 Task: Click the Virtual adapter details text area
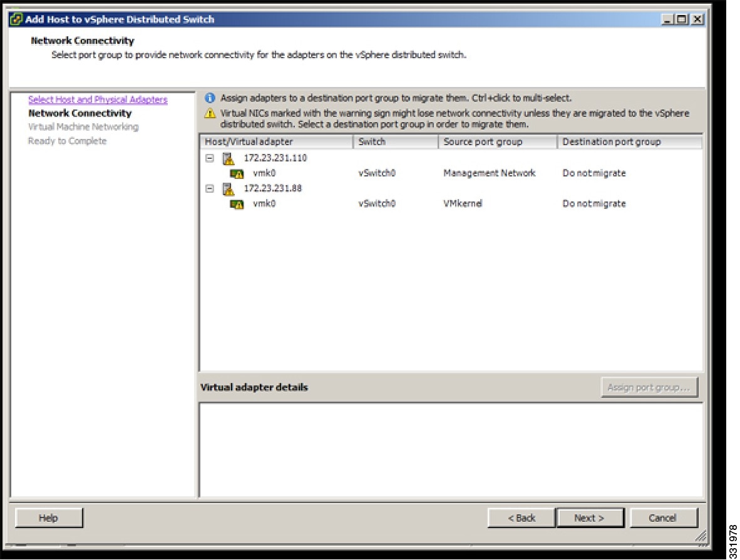(x=451, y=450)
